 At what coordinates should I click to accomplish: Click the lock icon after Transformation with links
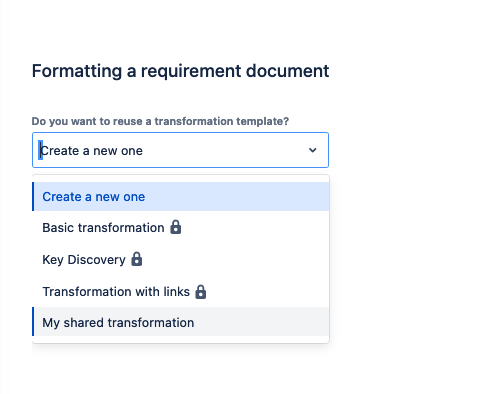pos(201,292)
